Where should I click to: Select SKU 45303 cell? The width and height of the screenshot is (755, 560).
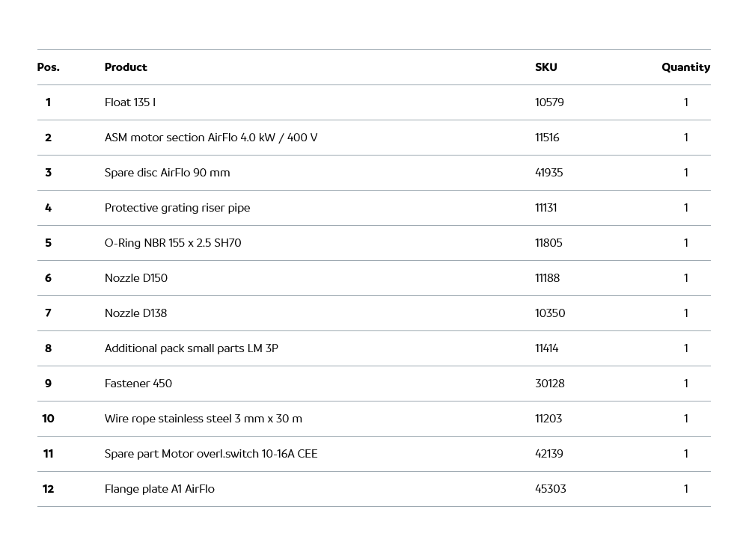pyautogui.click(x=550, y=489)
